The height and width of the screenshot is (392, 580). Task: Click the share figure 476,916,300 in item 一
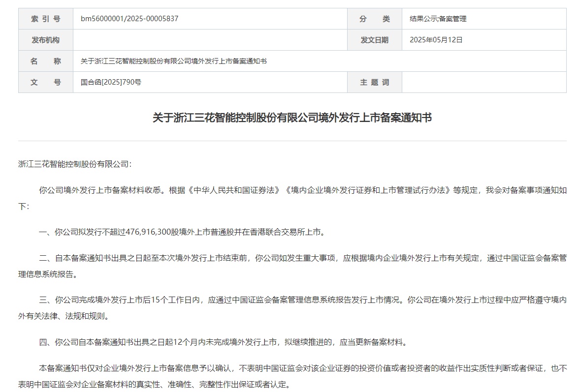(148, 232)
